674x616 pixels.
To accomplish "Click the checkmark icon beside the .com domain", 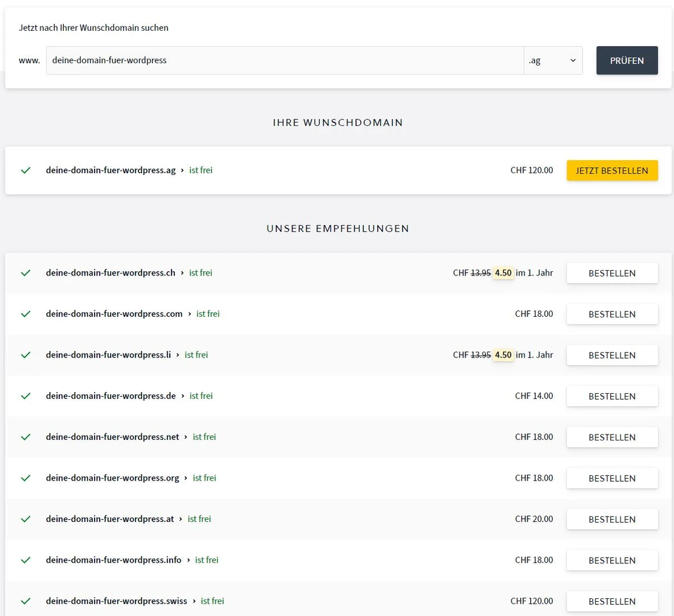I will pos(25,314).
